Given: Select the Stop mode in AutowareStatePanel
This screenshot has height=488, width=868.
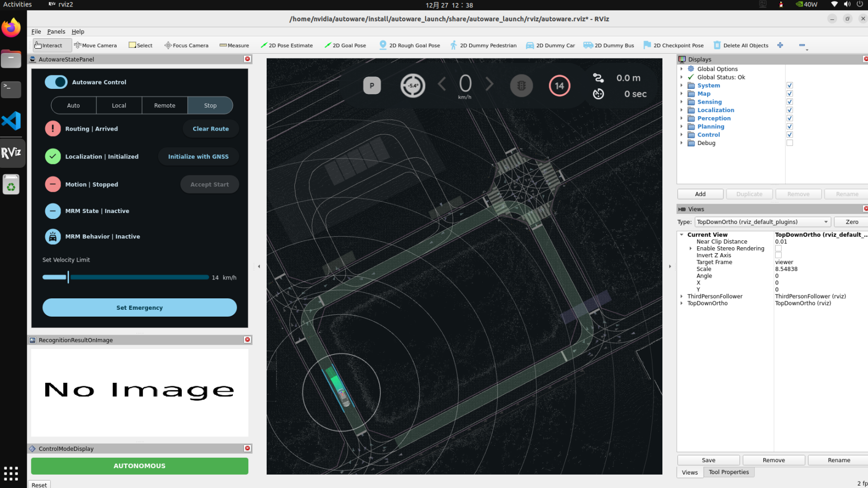Looking at the screenshot, I should point(210,105).
